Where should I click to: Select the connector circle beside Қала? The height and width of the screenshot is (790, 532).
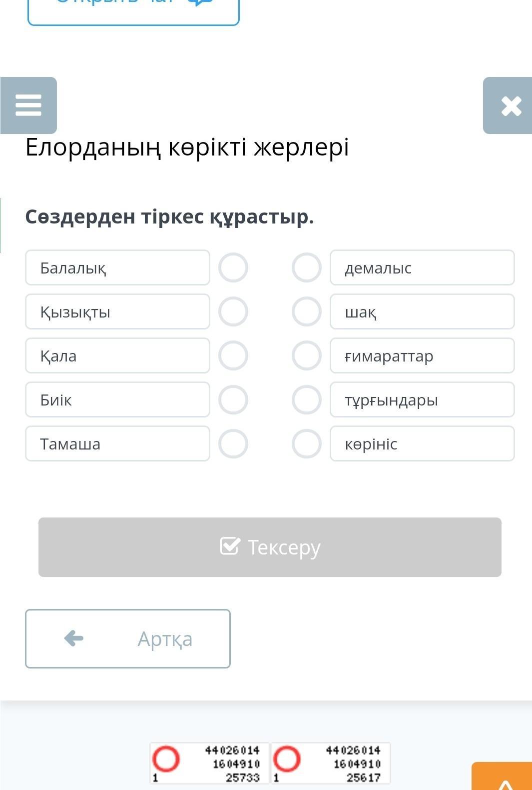point(233,355)
